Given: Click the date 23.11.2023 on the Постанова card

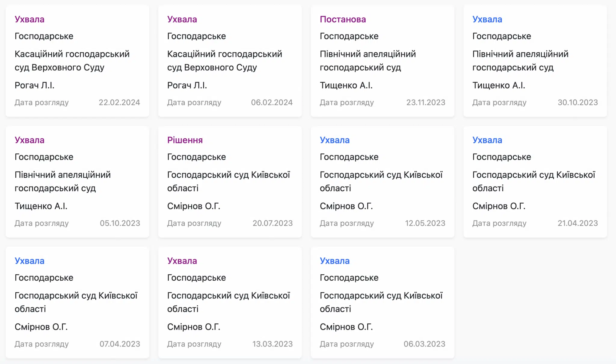Looking at the screenshot, I should coord(426,103).
